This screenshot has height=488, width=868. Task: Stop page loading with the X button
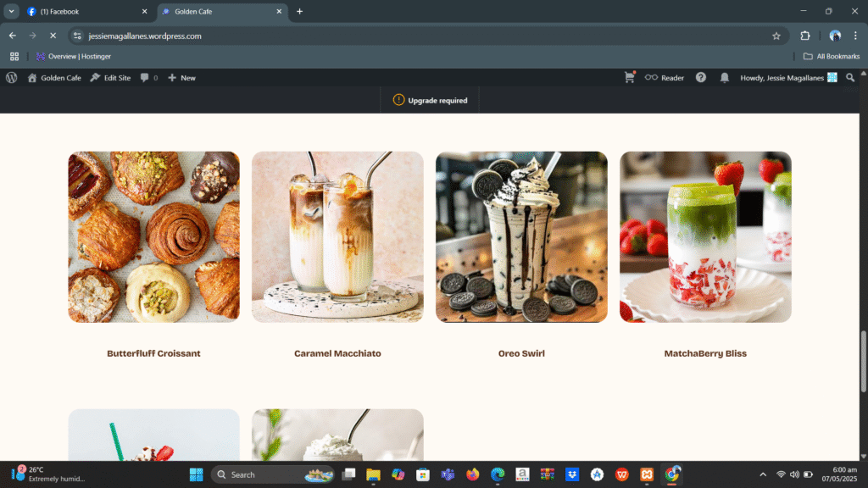tap(53, 36)
